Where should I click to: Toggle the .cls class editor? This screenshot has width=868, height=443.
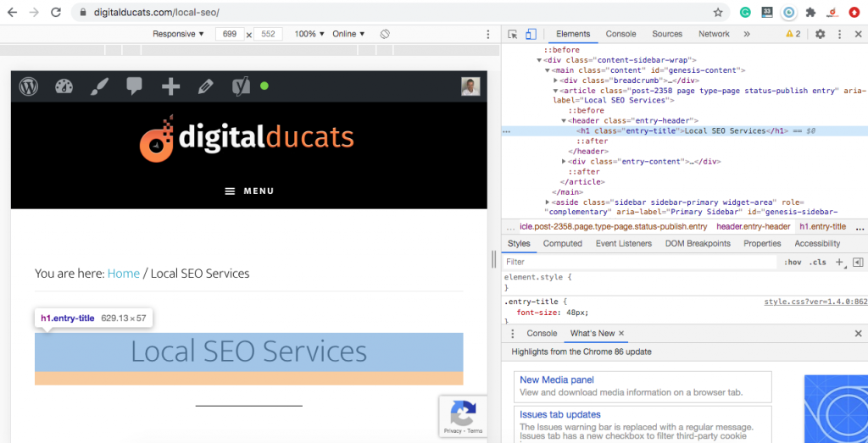click(817, 262)
